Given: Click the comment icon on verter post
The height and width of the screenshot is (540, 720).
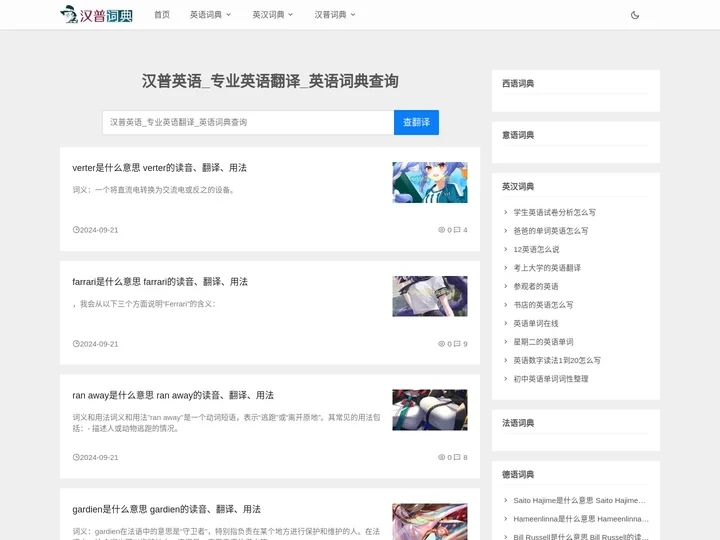Looking at the screenshot, I should pyautogui.click(x=457, y=230).
